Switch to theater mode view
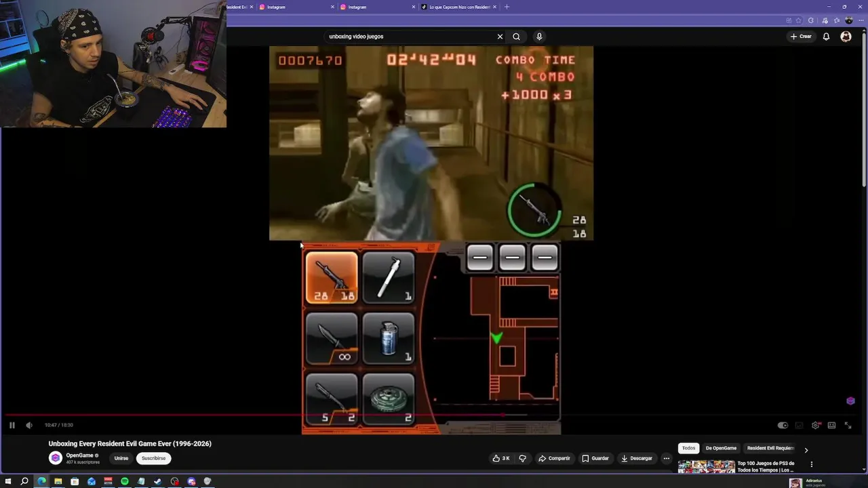 (x=831, y=426)
